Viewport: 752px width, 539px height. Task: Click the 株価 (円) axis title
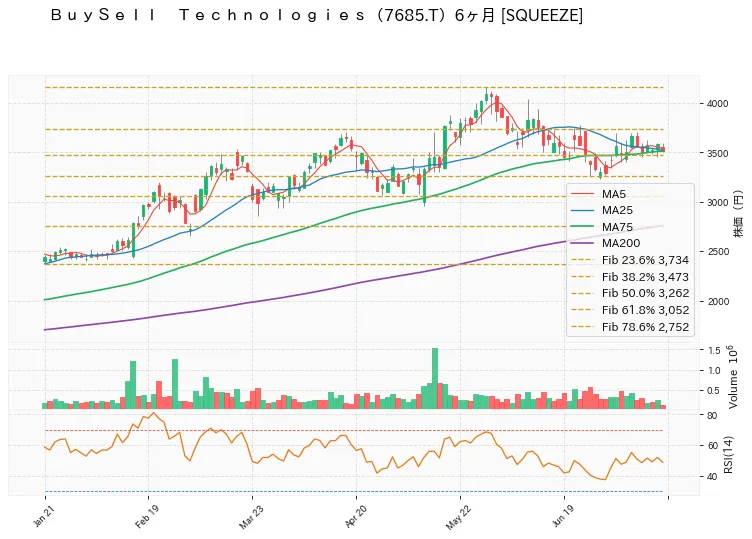click(x=738, y=214)
